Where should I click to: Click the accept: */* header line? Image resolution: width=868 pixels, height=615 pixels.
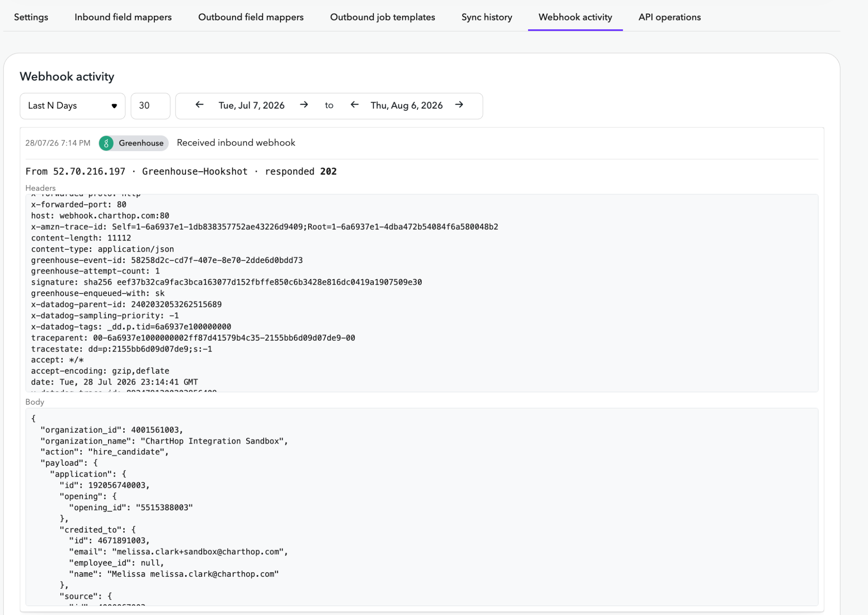pos(57,360)
